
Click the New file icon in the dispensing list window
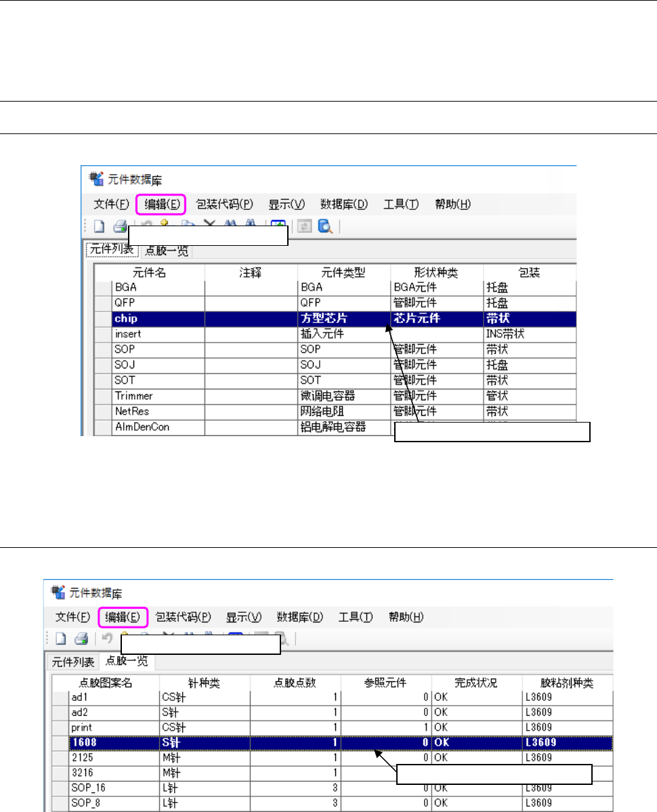60,639
